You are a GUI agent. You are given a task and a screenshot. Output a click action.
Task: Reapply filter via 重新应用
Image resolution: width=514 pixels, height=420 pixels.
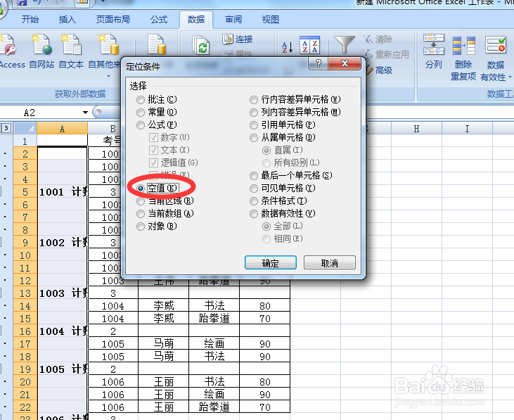coord(386,54)
